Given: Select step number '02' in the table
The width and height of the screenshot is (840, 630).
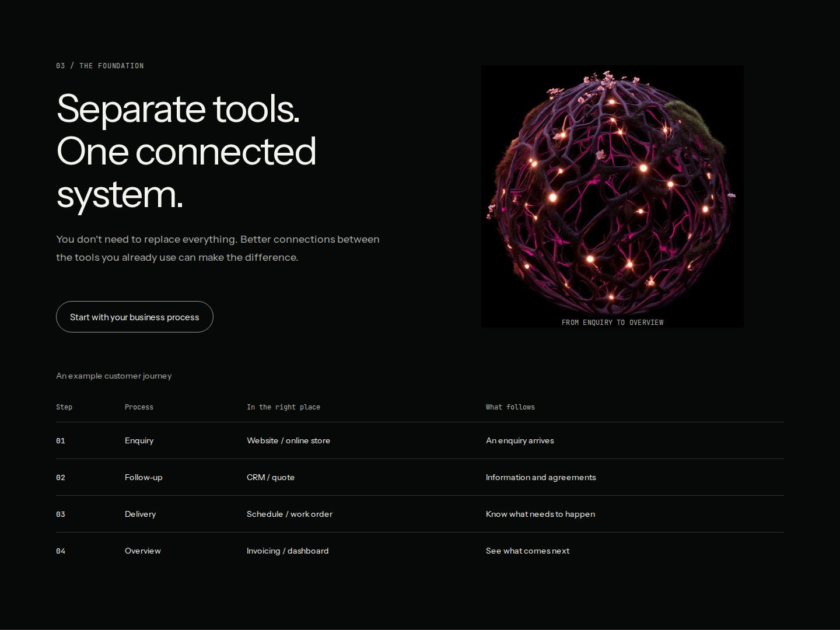Looking at the screenshot, I should (x=61, y=478).
